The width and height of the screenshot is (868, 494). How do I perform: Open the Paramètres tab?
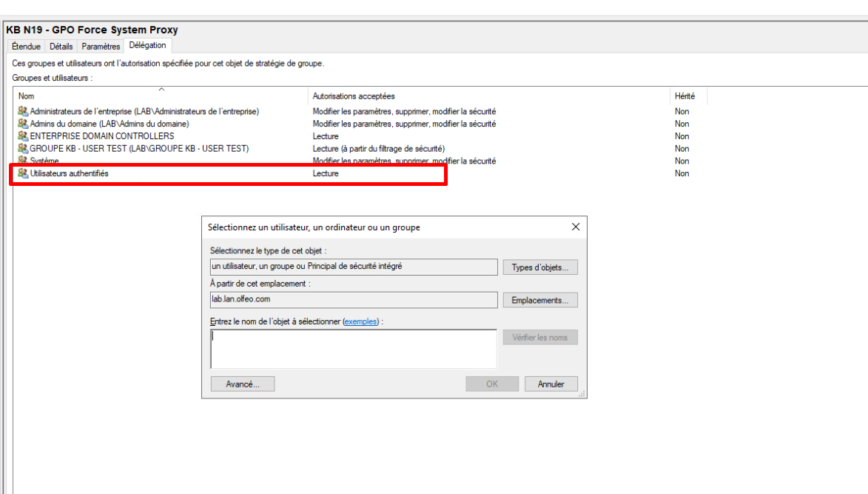tap(101, 47)
